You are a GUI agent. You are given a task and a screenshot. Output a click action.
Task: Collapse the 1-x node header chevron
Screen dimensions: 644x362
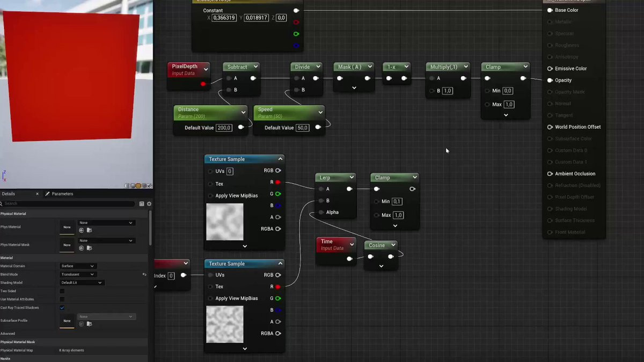point(406,67)
